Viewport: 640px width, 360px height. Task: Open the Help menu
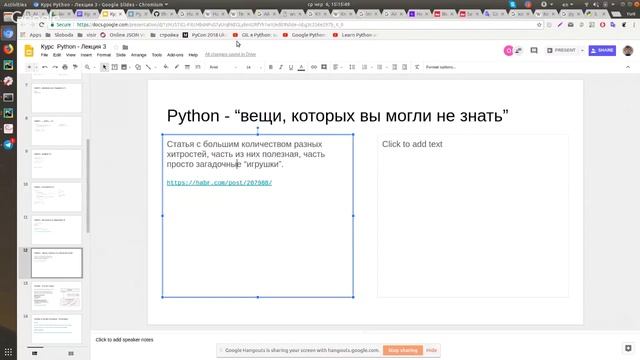coord(193,55)
